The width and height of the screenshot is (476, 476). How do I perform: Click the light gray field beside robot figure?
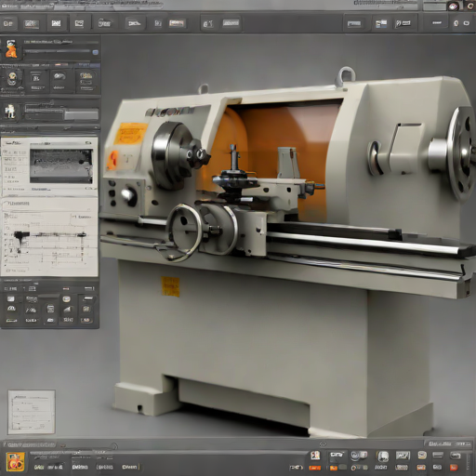[x=81, y=115]
